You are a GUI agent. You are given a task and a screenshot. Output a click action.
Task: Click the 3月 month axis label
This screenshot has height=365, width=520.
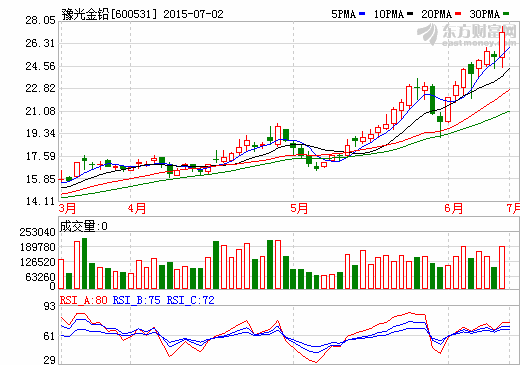coord(67,208)
